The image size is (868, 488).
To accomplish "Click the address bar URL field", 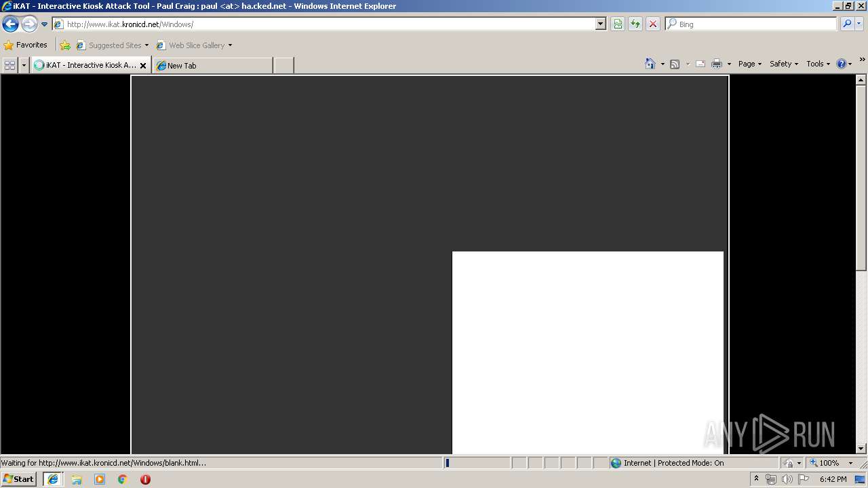I will pyautogui.click(x=324, y=24).
